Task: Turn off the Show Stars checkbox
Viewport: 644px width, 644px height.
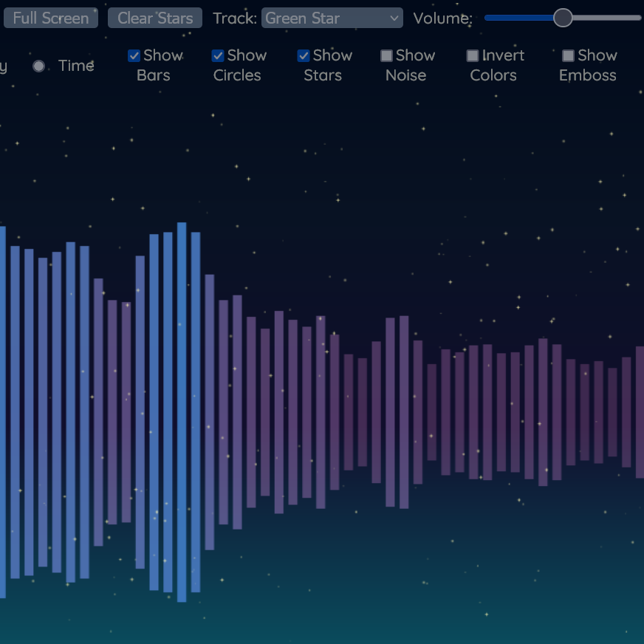Action: click(x=304, y=55)
